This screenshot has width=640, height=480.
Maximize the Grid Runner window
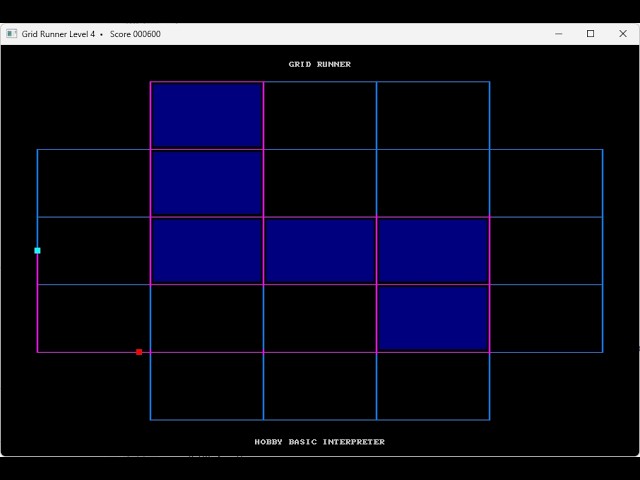point(590,34)
